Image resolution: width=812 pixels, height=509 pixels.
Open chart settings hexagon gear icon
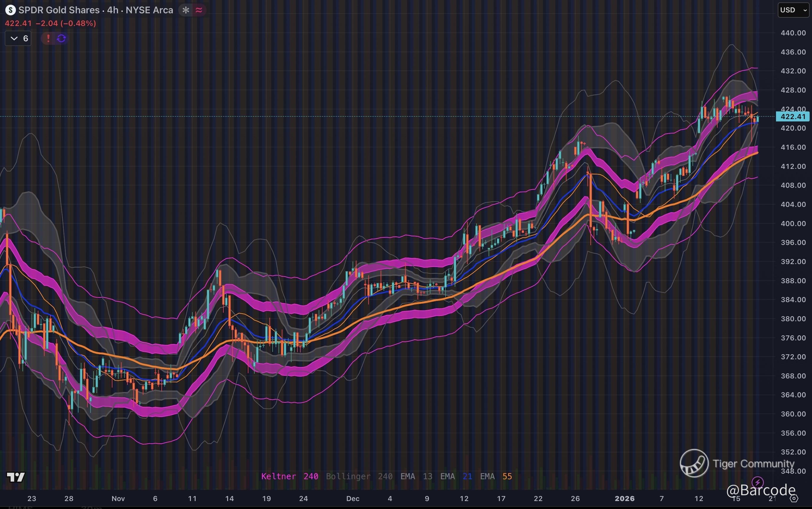point(794,498)
